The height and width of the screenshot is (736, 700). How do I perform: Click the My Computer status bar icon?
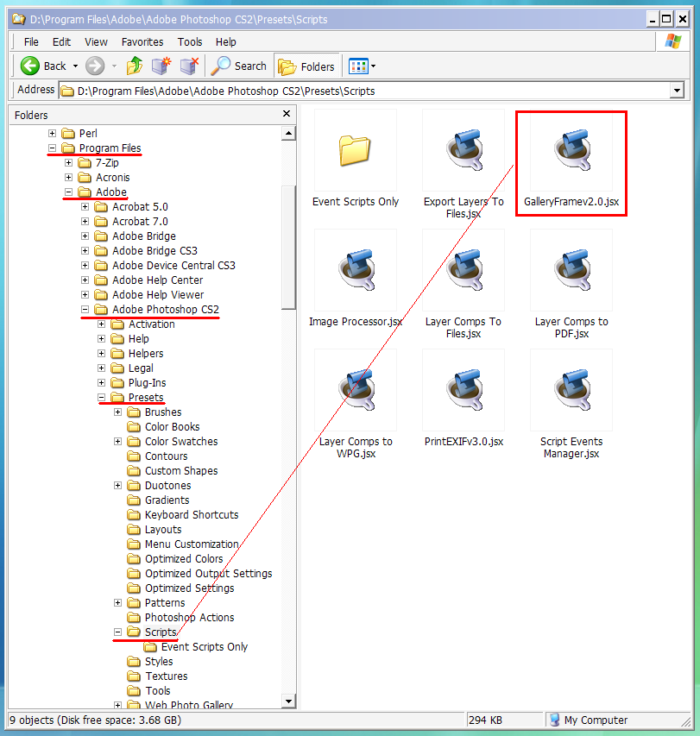pos(554,720)
